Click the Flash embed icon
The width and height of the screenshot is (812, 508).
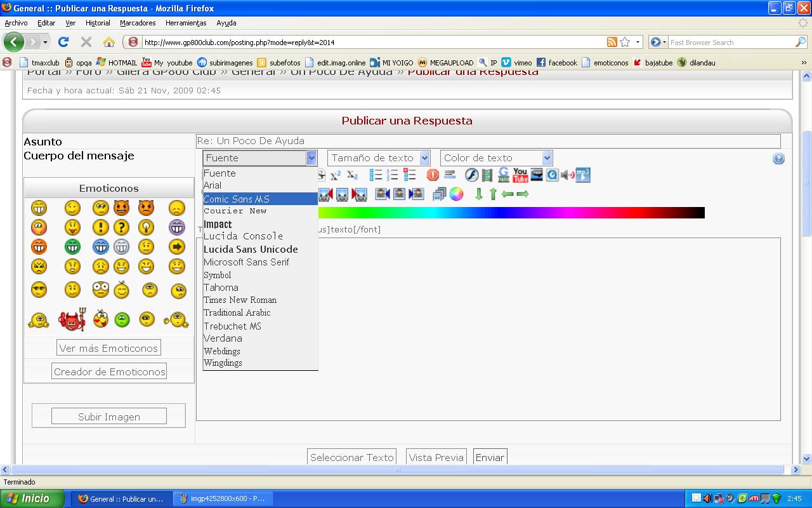coord(471,175)
